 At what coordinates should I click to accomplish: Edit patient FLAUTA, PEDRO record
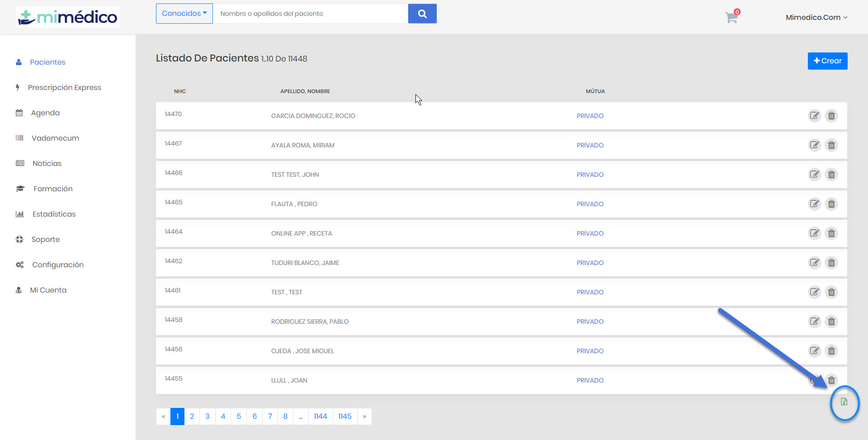tap(814, 204)
